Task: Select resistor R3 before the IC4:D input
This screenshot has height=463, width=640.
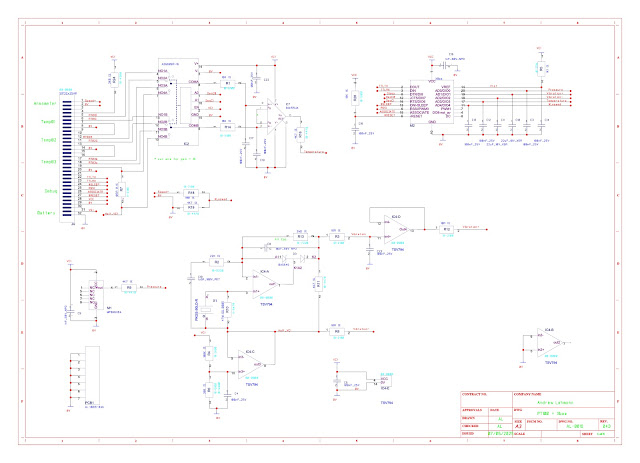Action: (337, 236)
